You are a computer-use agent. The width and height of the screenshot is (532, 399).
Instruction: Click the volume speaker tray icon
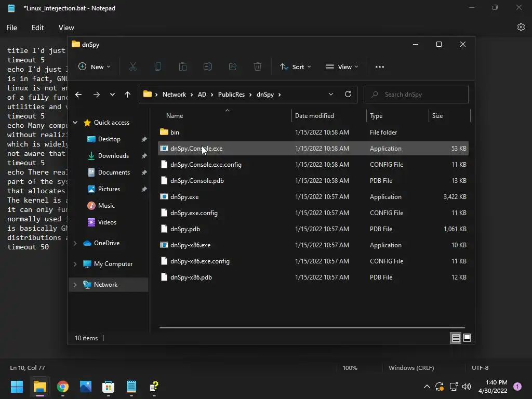(x=467, y=387)
